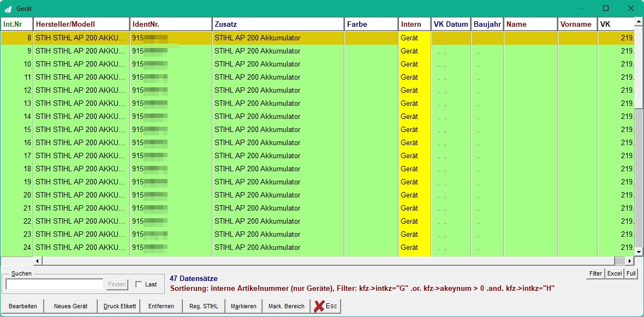Click the vertical scrollbar down arrow

(x=639, y=252)
